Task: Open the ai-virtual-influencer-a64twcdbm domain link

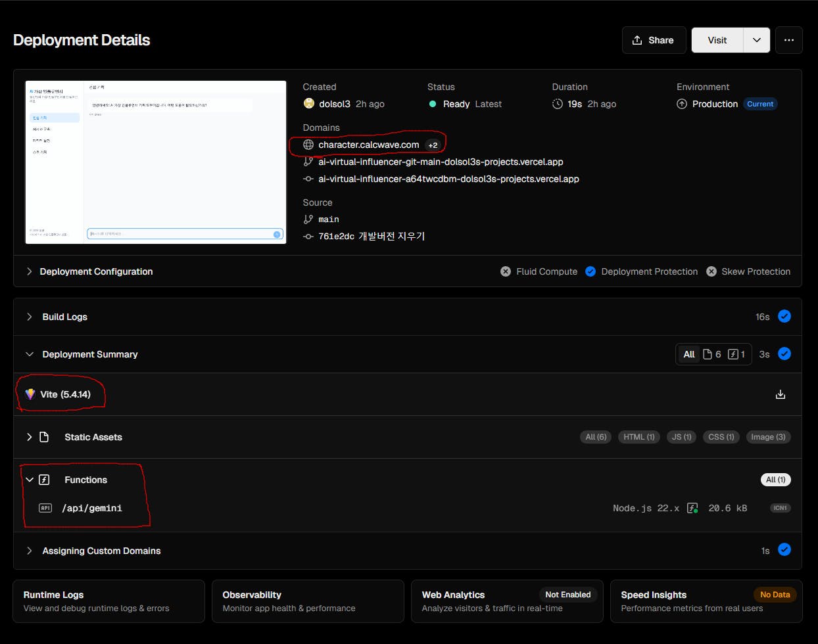Action: click(x=448, y=179)
